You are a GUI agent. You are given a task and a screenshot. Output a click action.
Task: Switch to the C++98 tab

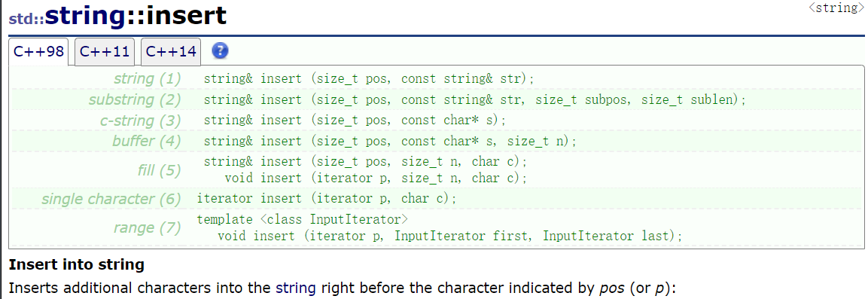pos(38,52)
